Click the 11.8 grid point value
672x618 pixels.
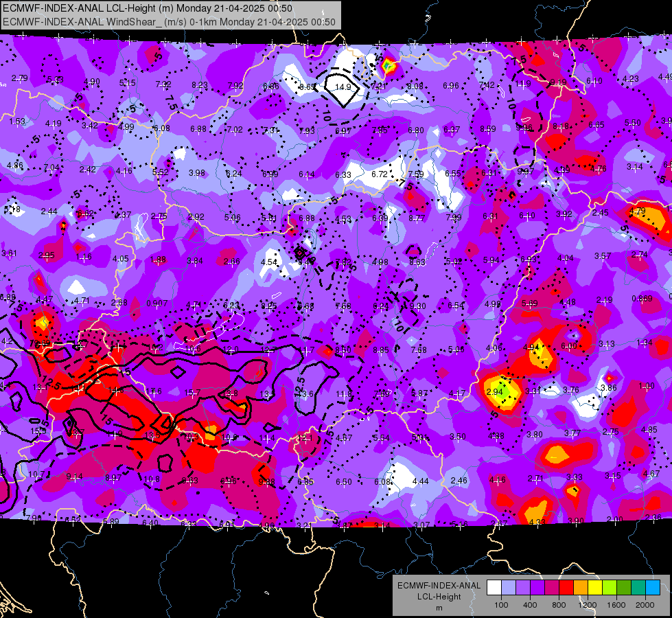tap(343, 393)
